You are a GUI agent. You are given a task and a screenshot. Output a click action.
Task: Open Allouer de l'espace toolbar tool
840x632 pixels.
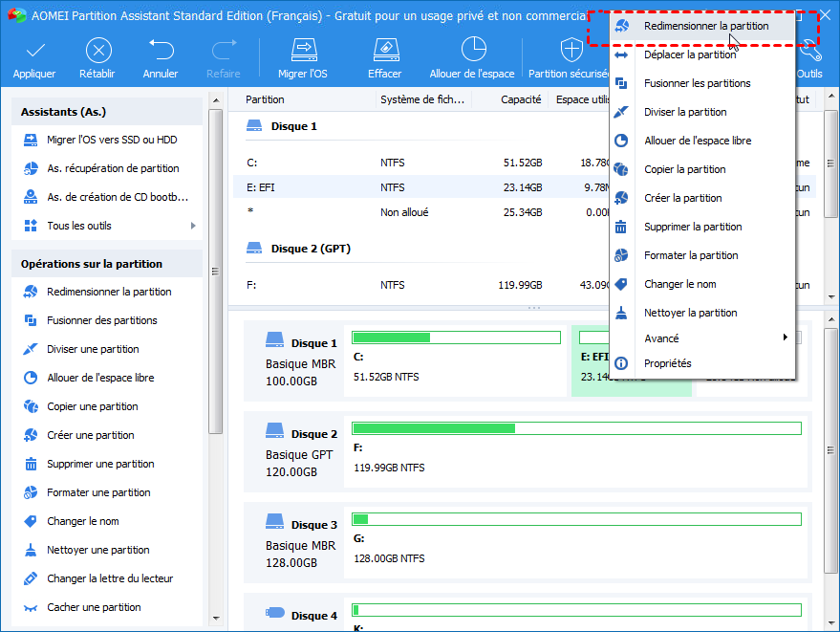pyautogui.click(x=472, y=58)
